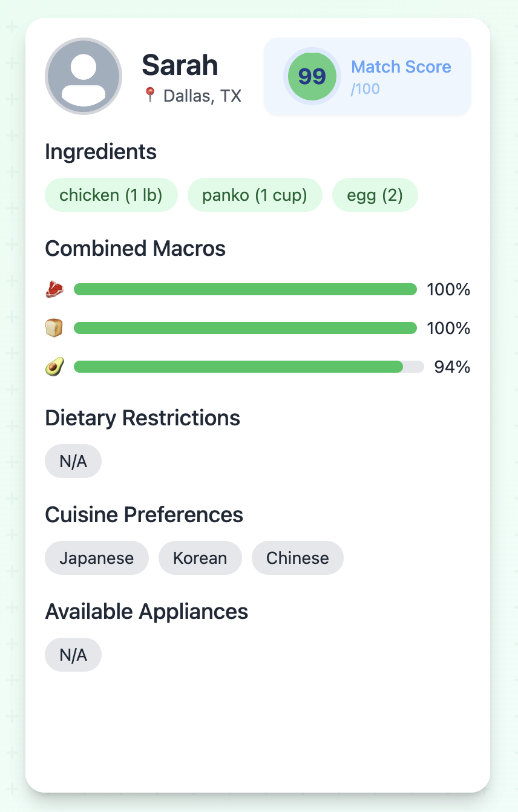This screenshot has height=812, width=518.
Task: Click the red location pin icon
Action: [149, 95]
